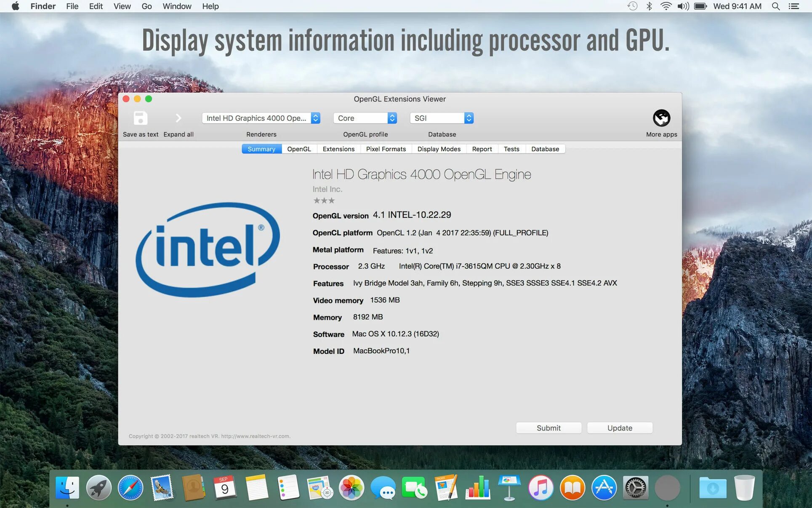Open Safari from the dock
The width and height of the screenshot is (812, 508).
click(130, 488)
